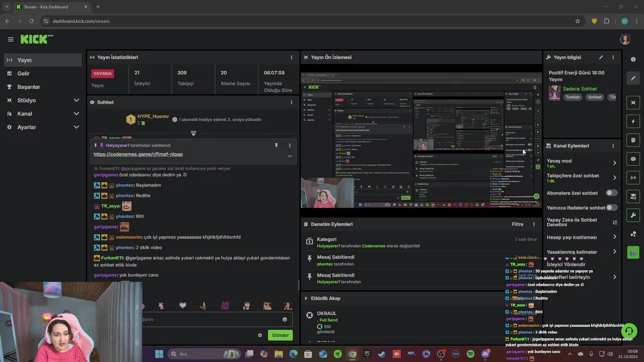Click the Sohbet tag chip in stream info

tap(595, 97)
